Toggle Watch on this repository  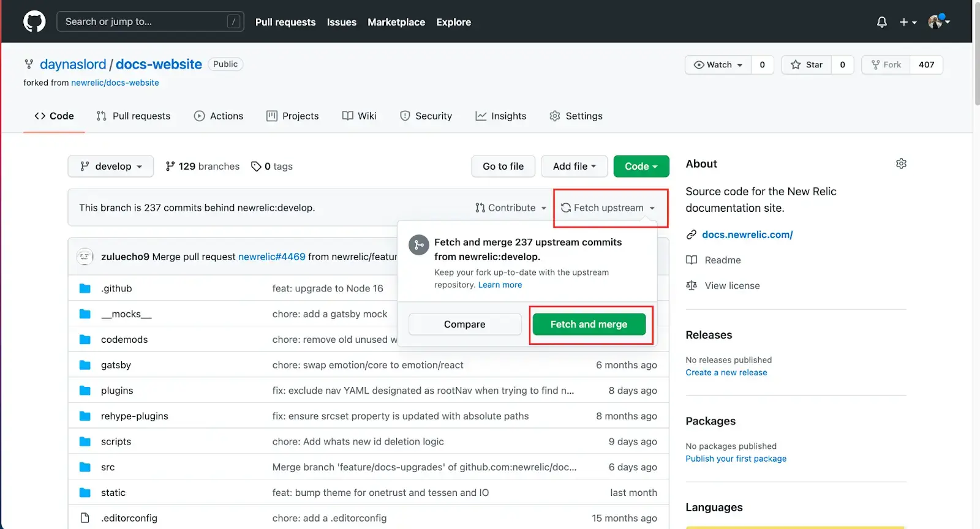718,65
